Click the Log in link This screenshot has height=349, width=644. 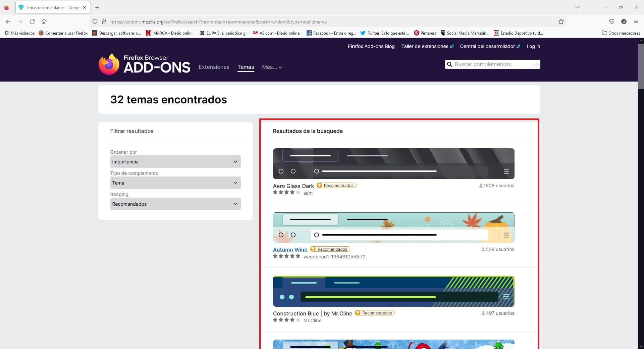coord(533,46)
